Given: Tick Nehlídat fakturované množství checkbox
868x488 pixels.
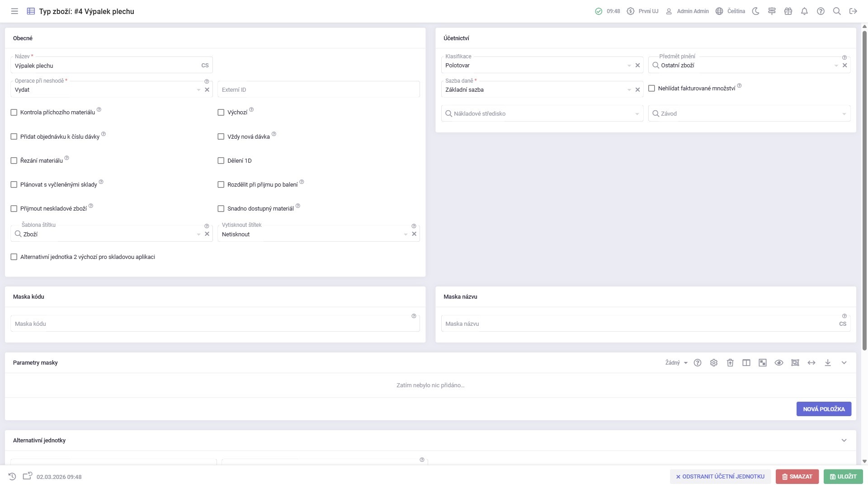Looking at the screenshot, I should 651,89.
